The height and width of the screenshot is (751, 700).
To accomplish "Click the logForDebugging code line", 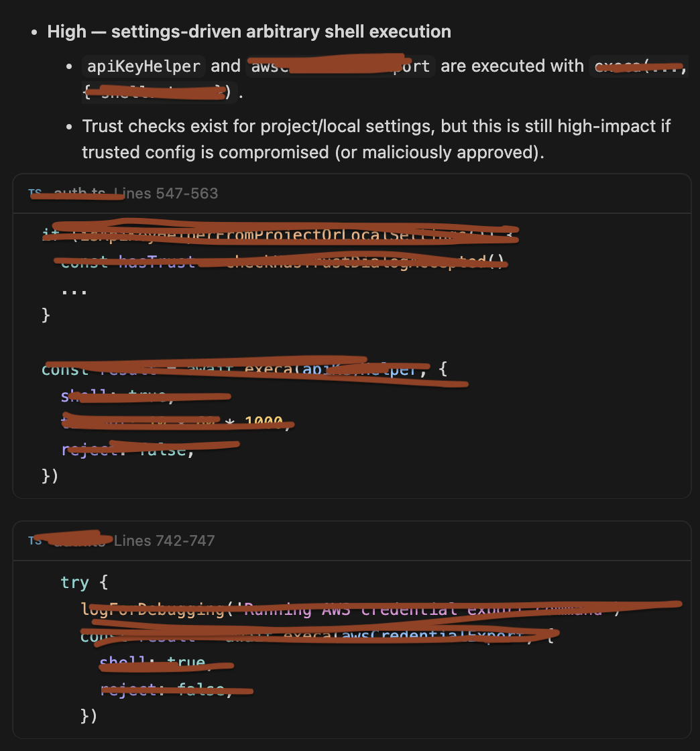I will [x=349, y=609].
